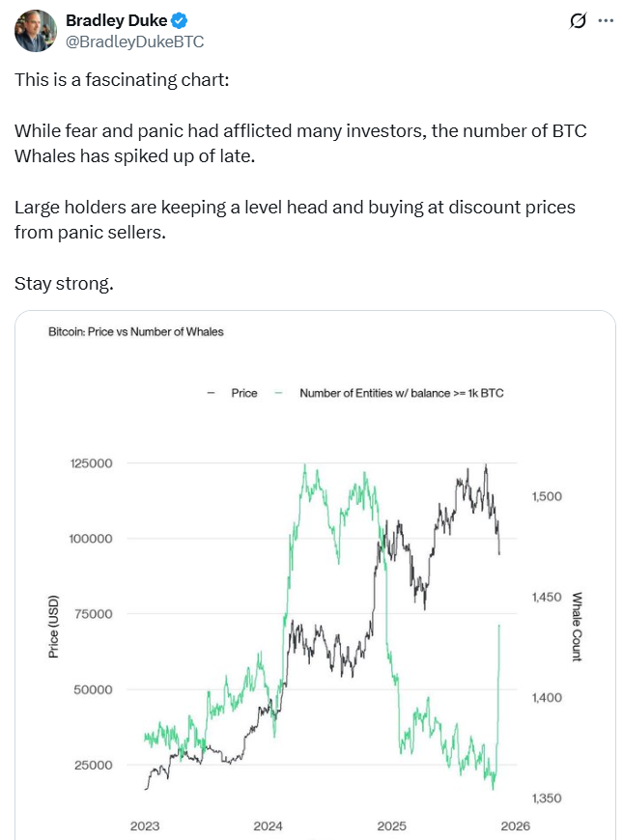Click the black Price legend dash
Viewport: 623px width, 840px height.
point(210,393)
